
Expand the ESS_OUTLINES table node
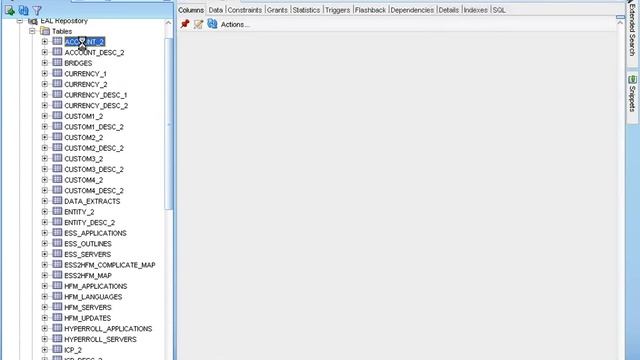tap(44, 243)
